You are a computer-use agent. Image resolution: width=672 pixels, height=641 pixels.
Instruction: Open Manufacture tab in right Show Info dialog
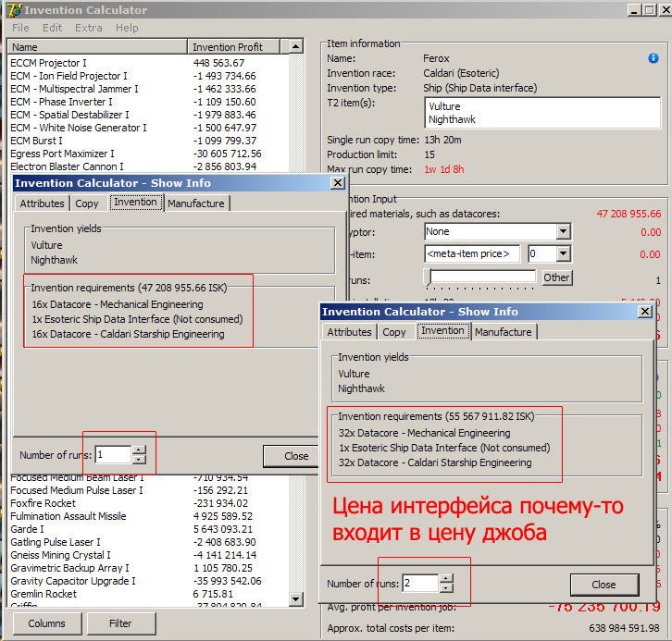point(504,332)
